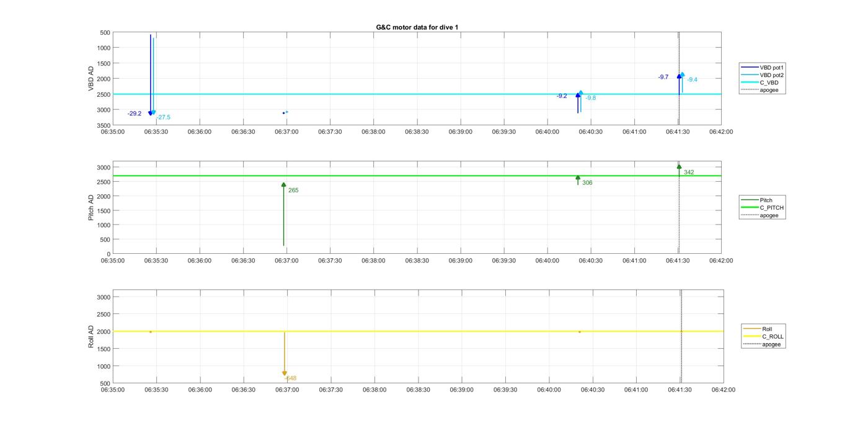The image size is (868, 430).
Task: Click the title G&C motor data for dive 1
Action: (417, 27)
